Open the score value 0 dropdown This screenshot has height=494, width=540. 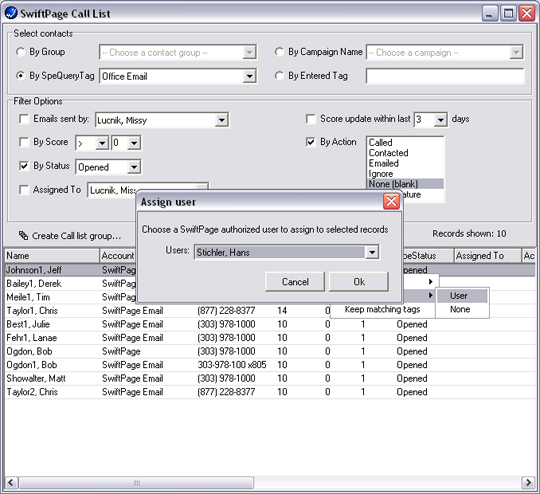pyautogui.click(x=134, y=143)
